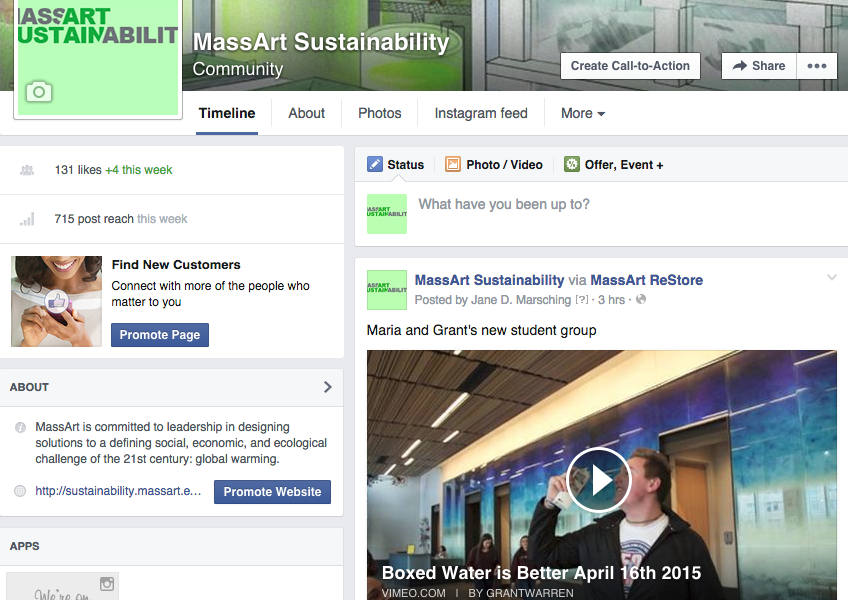Expand the More tab dropdown
Viewport: 848px width, 600px height.
click(582, 113)
